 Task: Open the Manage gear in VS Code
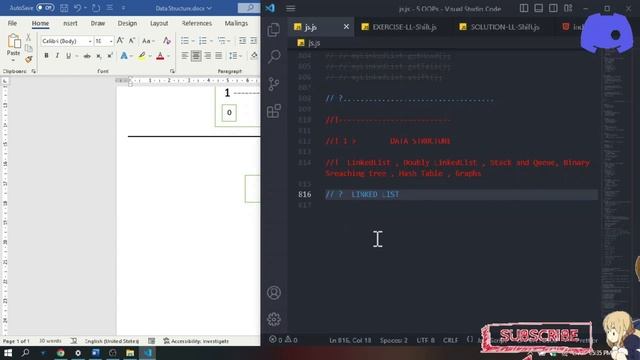(x=274, y=319)
